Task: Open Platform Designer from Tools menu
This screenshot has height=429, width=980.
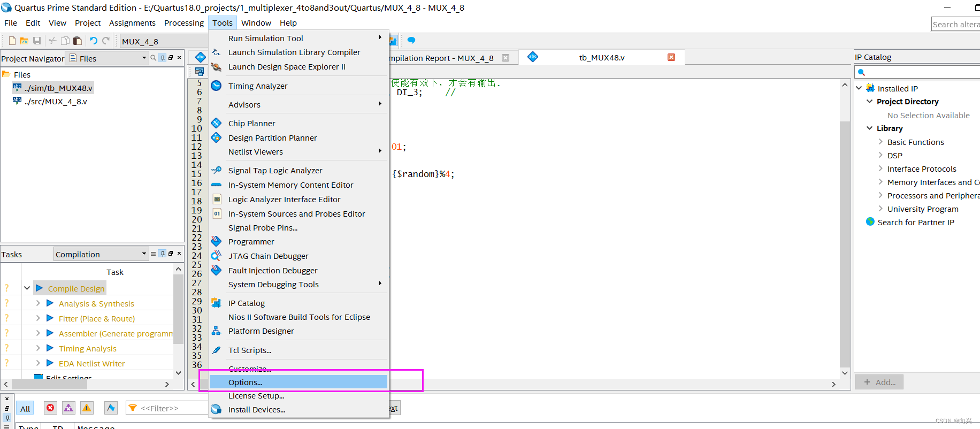Action: [298, 331]
